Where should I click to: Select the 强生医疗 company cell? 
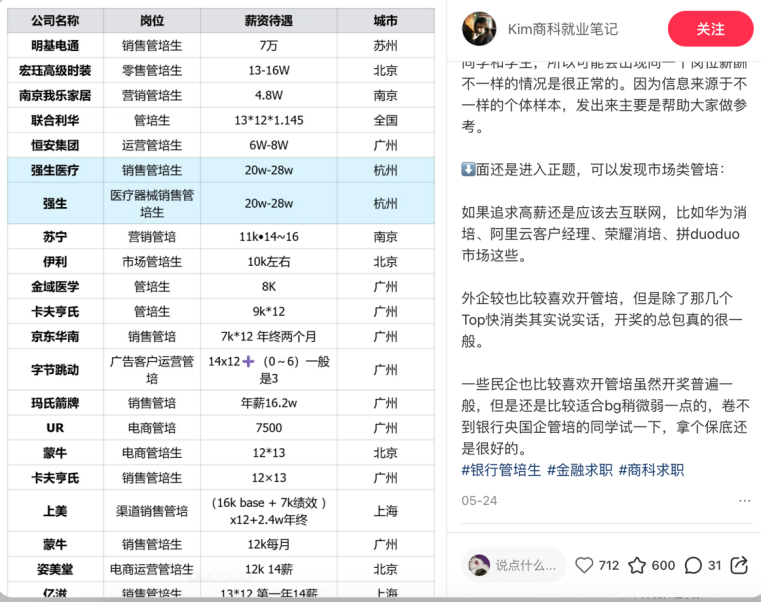click(x=55, y=170)
